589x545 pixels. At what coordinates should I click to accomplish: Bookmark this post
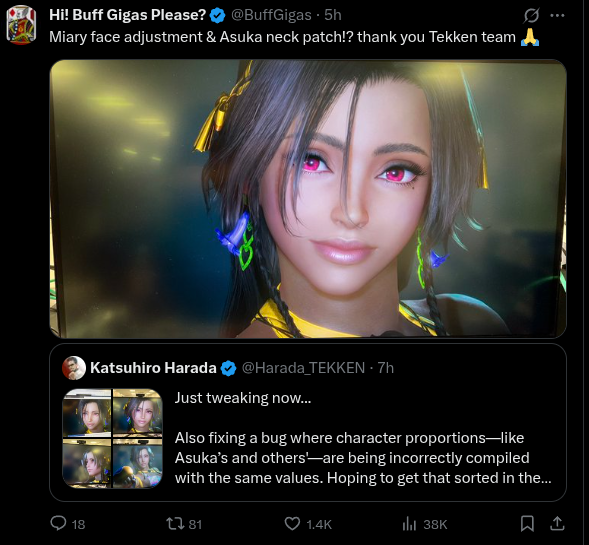[x=527, y=524]
